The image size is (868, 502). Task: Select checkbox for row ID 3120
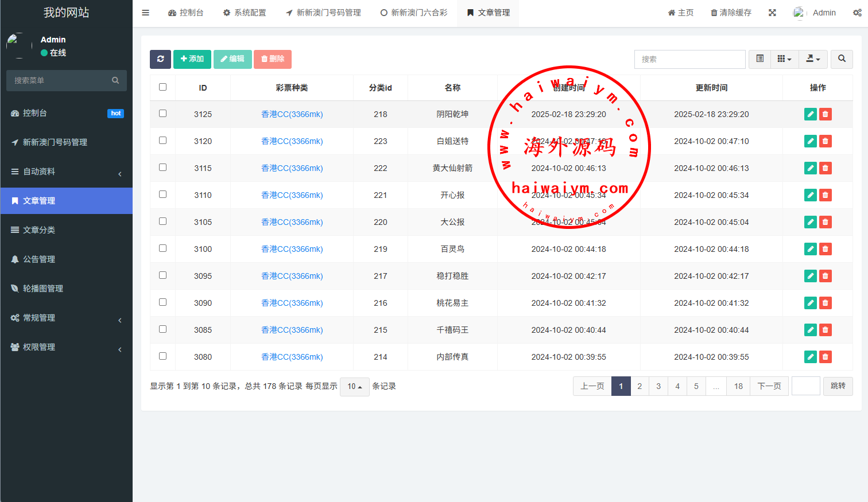click(162, 141)
